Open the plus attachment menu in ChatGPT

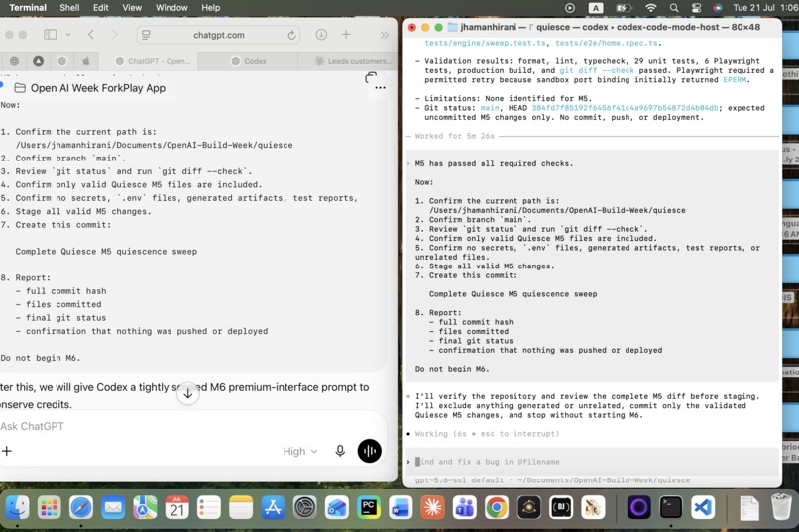pos(7,451)
